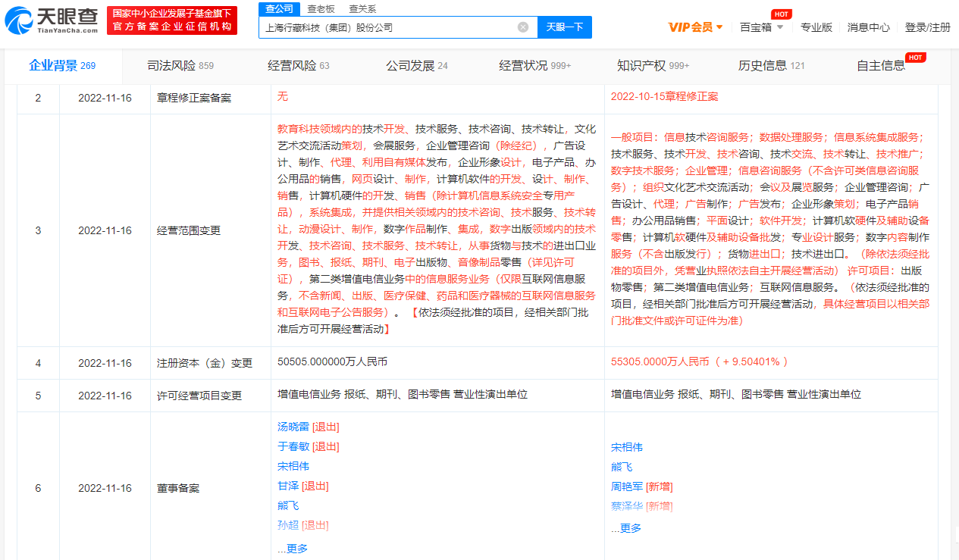
Task: Click the 经营范围变更 change item
Action: pyautogui.click(x=189, y=230)
